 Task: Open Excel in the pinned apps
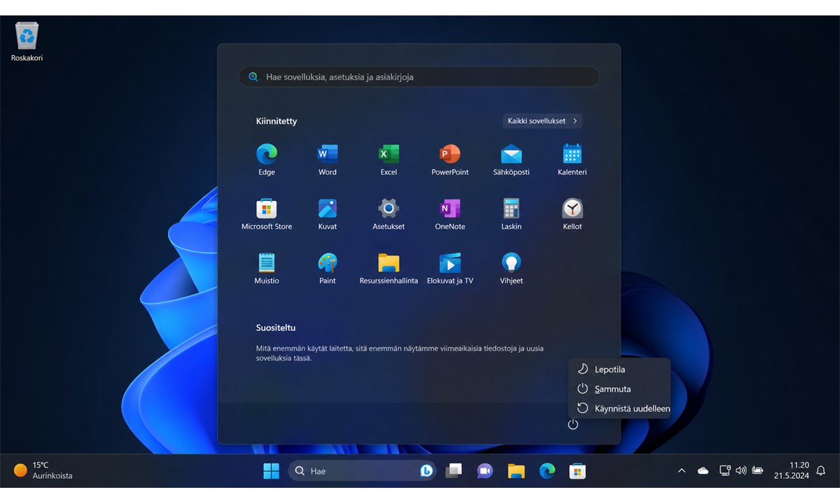(388, 160)
